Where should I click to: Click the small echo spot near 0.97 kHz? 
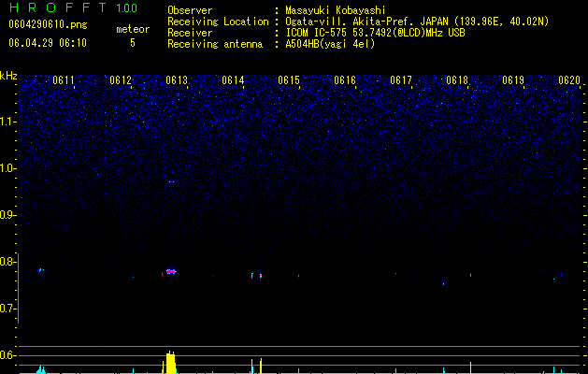pyautogui.click(x=171, y=182)
